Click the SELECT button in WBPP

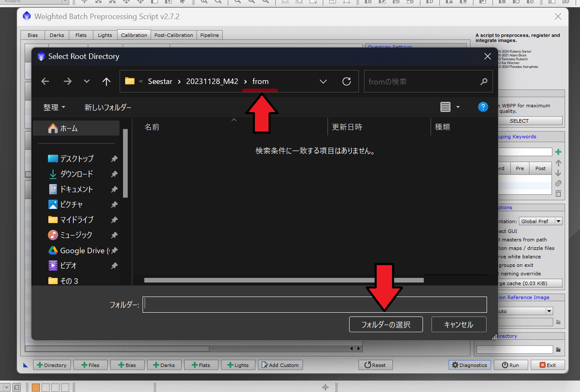pyautogui.click(x=519, y=121)
